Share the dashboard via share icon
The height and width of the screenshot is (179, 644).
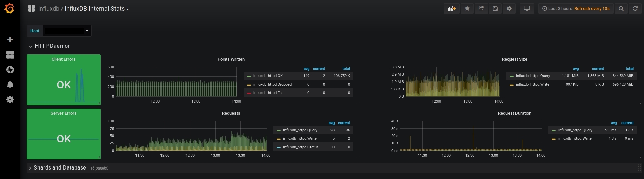[481, 9]
